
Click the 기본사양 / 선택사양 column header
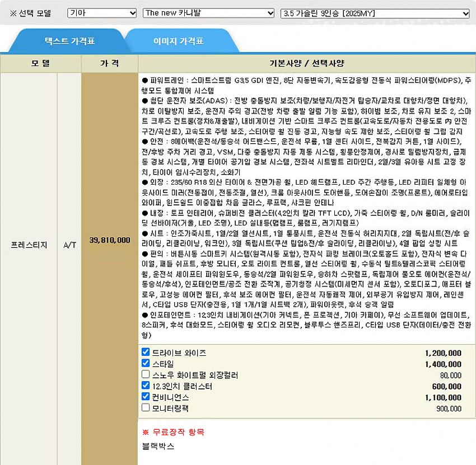[306, 63]
